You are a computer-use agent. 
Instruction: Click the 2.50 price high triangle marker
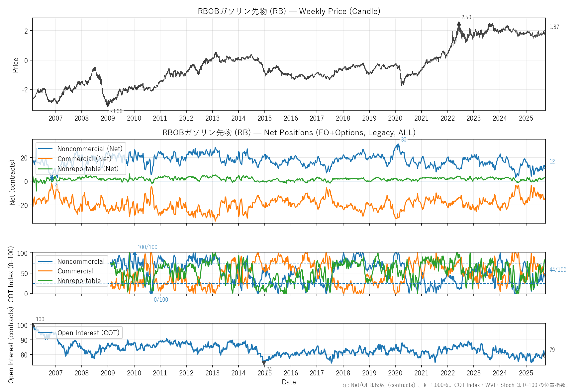tap(459, 24)
